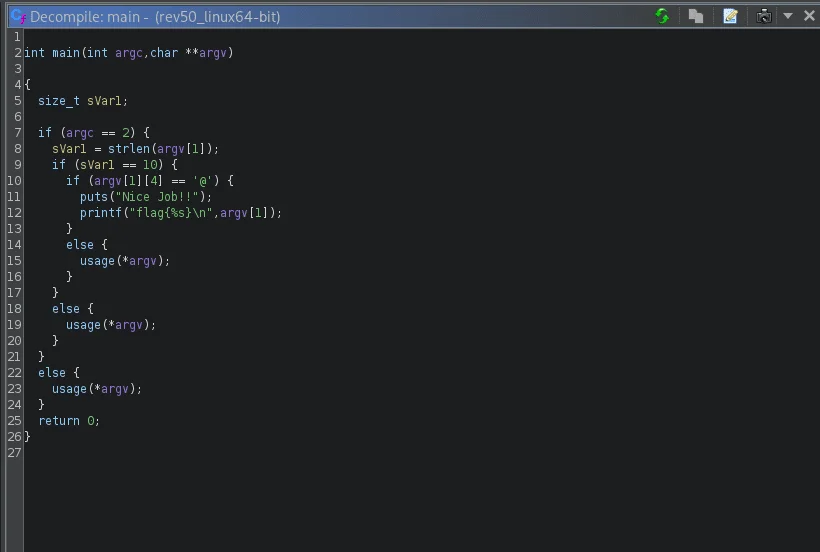Click the main function name in signature

click(x=66, y=53)
